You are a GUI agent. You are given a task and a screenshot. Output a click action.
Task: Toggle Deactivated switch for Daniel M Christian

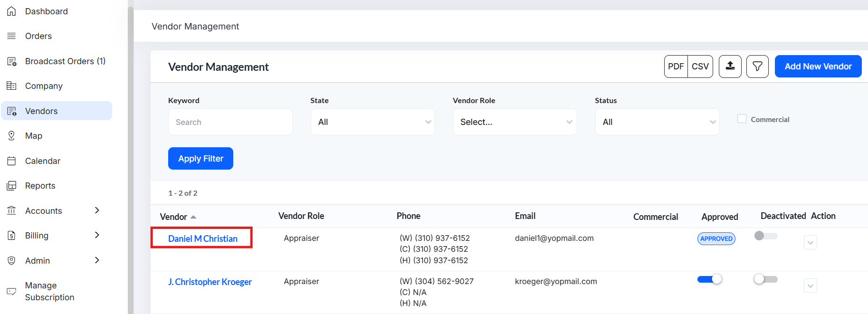[x=766, y=236]
